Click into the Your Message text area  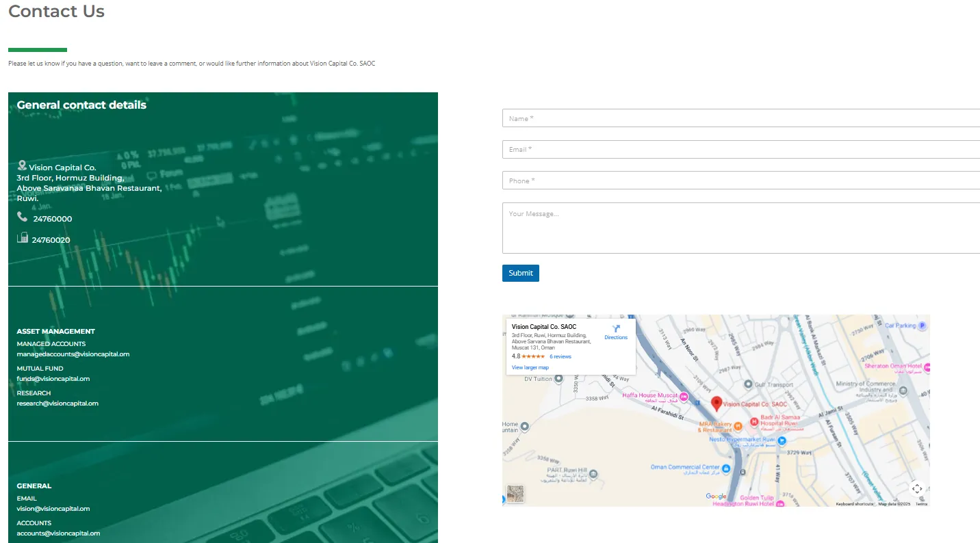(x=740, y=228)
